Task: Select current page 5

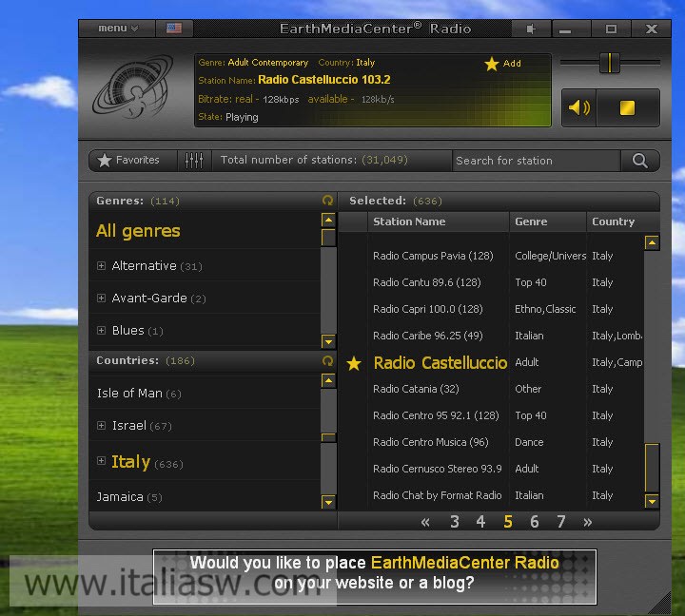Action: pos(508,522)
